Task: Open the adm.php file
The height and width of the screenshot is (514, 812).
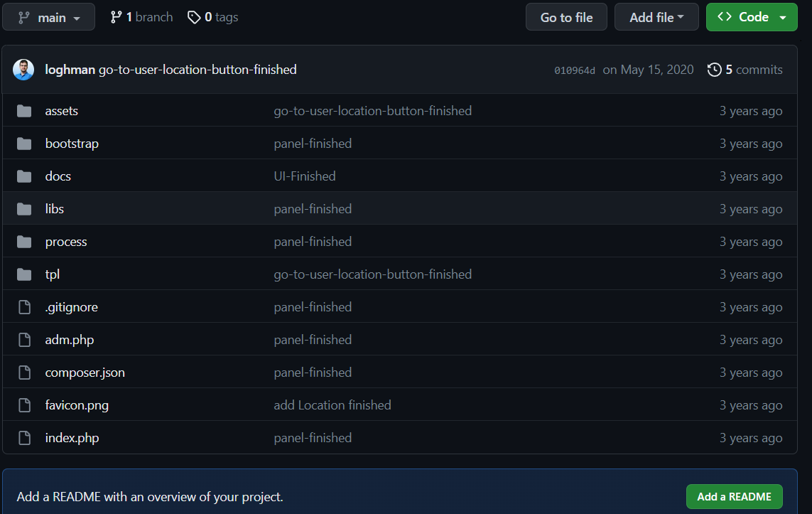Action: click(x=70, y=340)
